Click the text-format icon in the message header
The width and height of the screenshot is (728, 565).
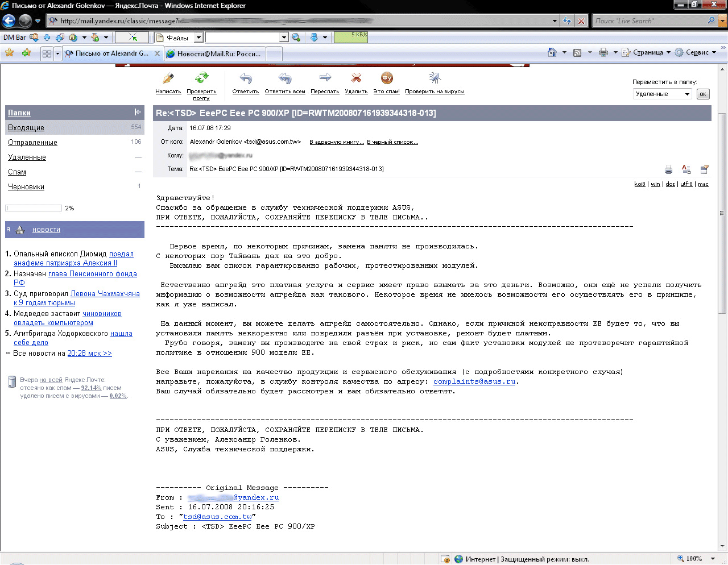click(686, 169)
